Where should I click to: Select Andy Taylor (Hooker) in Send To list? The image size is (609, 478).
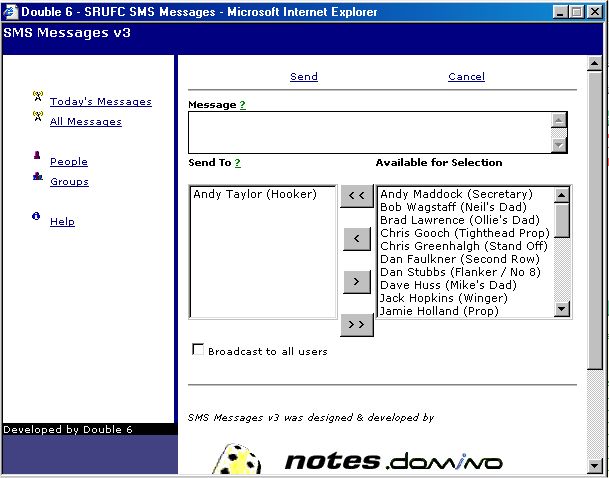point(255,194)
